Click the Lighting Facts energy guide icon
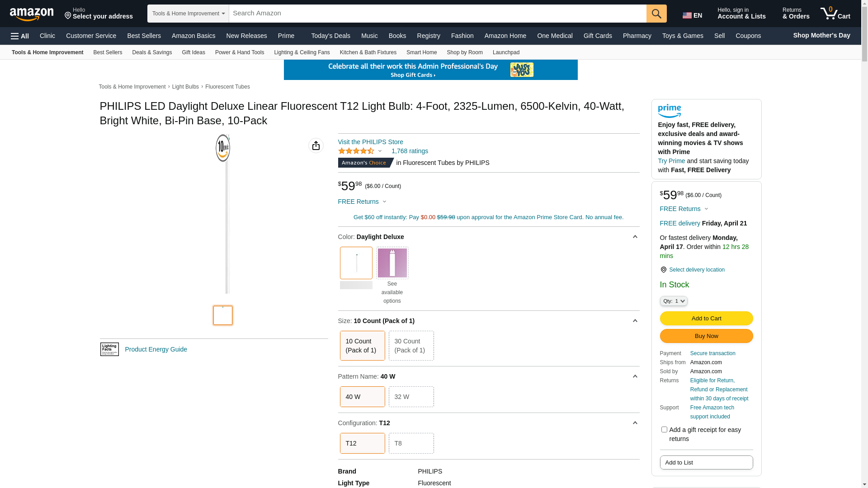Viewport: 868px width, 488px height. coord(109,349)
